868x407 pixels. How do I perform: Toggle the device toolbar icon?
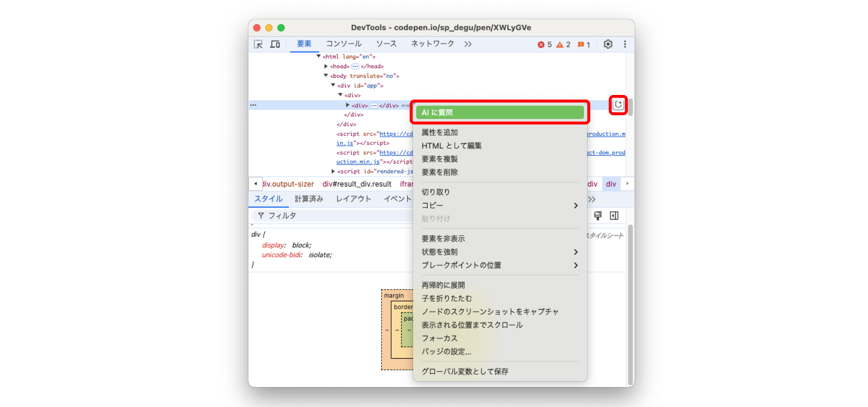275,44
